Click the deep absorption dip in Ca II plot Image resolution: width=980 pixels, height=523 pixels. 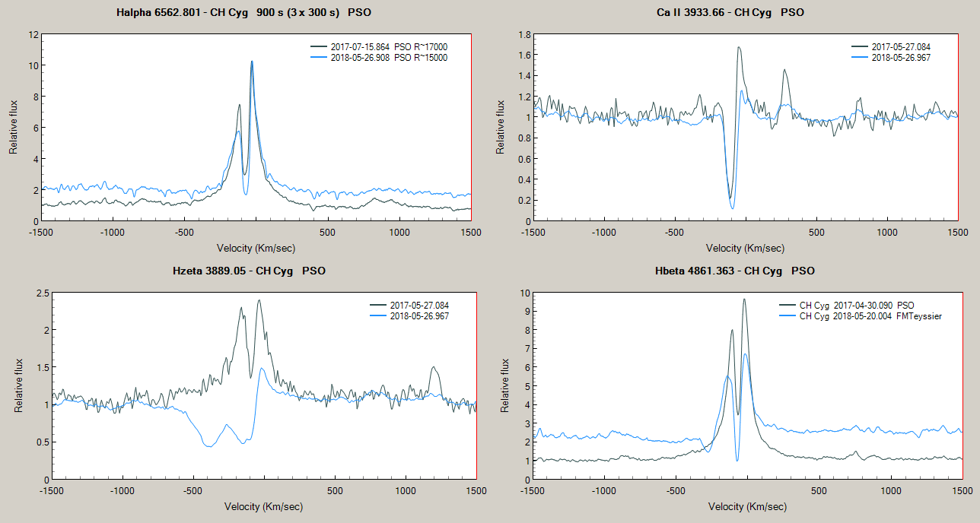[x=732, y=204]
